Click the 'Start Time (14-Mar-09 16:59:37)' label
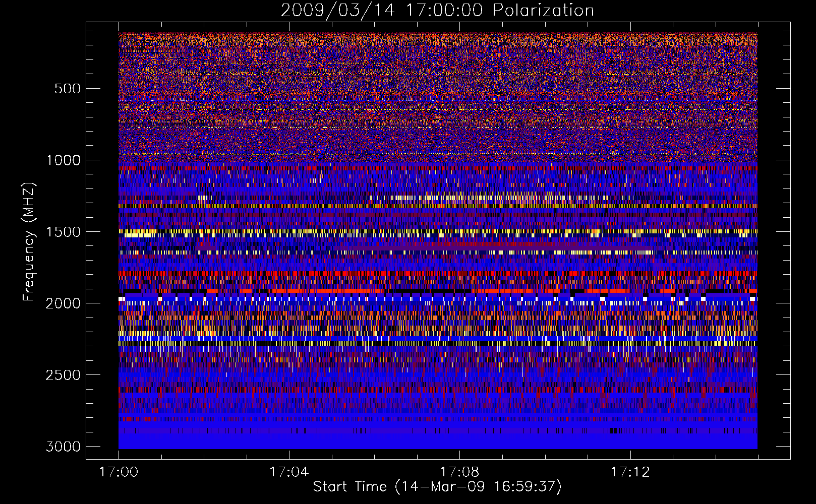This screenshot has height=504, width=816. point(437,487)
